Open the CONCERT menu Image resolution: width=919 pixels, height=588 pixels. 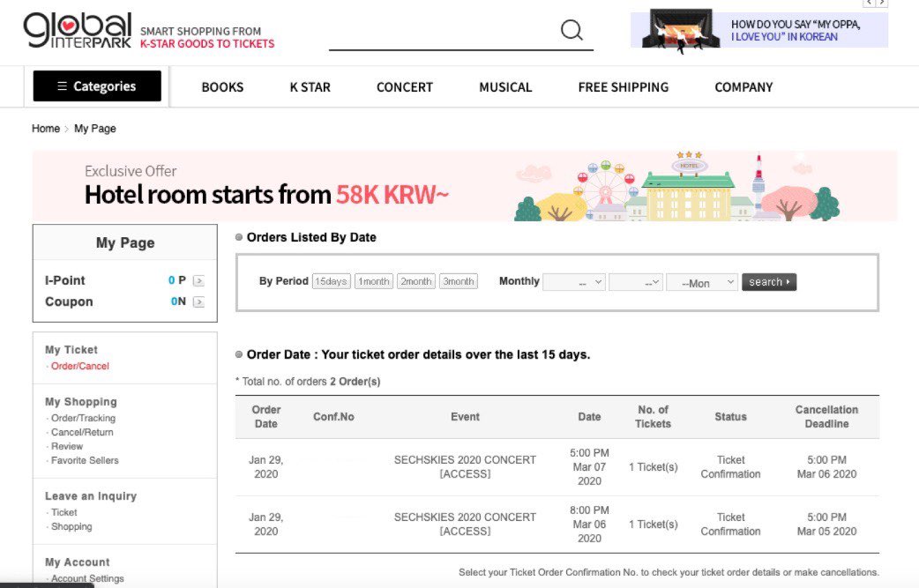405,87
